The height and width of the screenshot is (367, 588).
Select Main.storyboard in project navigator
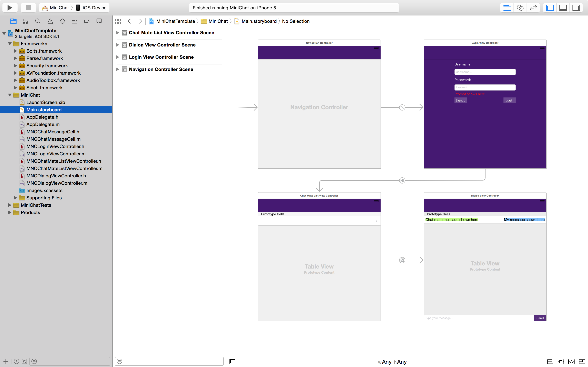click(x=44, y=110)
